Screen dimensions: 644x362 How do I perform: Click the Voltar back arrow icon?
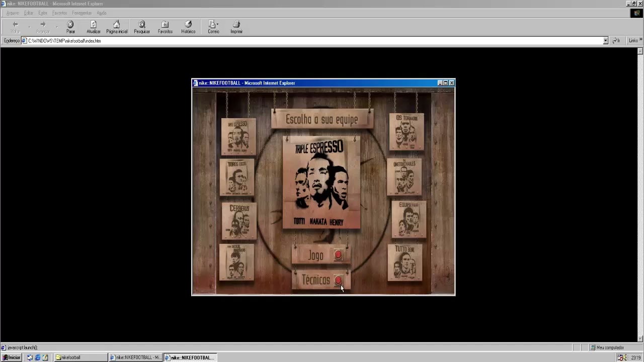16,24
